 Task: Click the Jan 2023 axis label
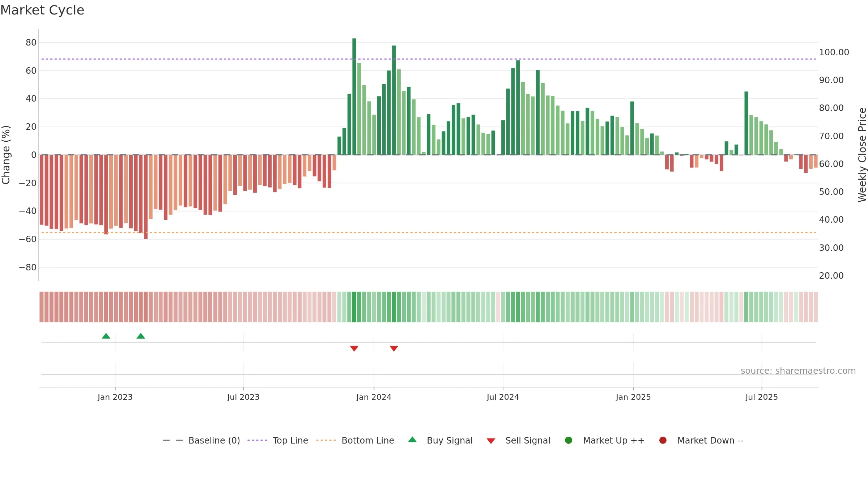click(115, 397)
